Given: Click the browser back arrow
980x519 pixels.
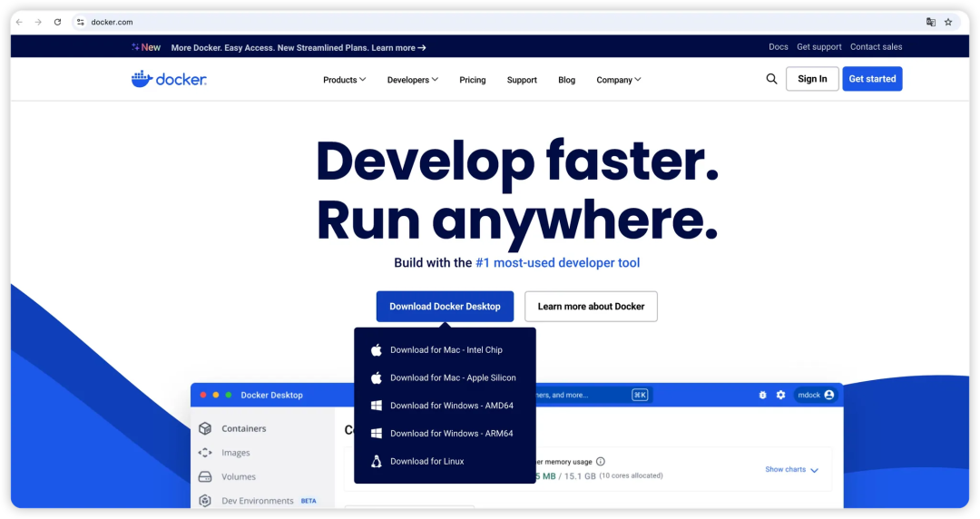Looking at the screenshot, I should point(19,22).
